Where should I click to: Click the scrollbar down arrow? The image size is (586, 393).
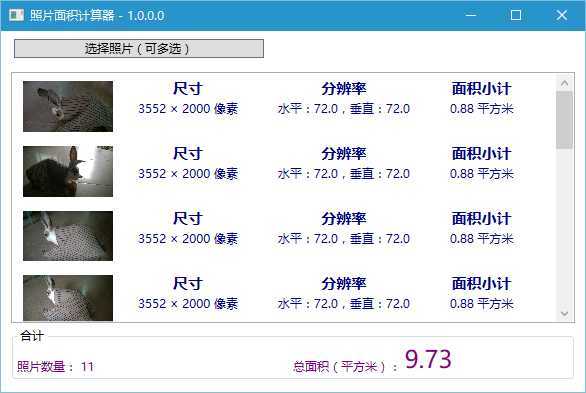tap(564, 313)
